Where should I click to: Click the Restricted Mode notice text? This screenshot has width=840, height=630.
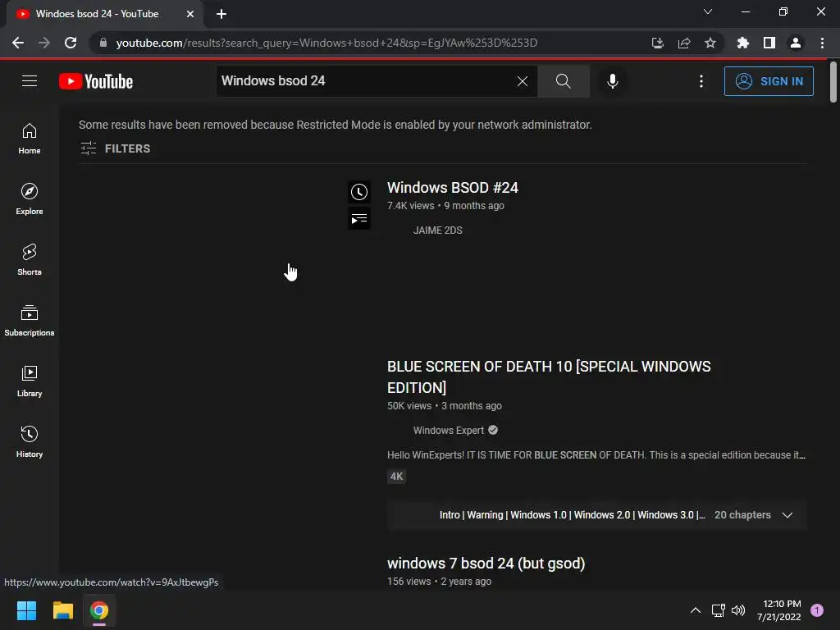[x=336, y=125]
